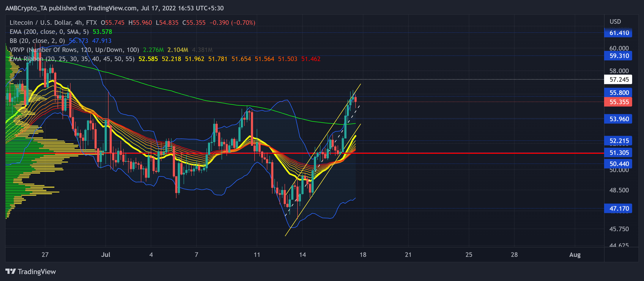Image resolution: width=644 pixels, height=281 pixels.
Task: Click the 4 date label on time axis
Action: coord(151,254)
